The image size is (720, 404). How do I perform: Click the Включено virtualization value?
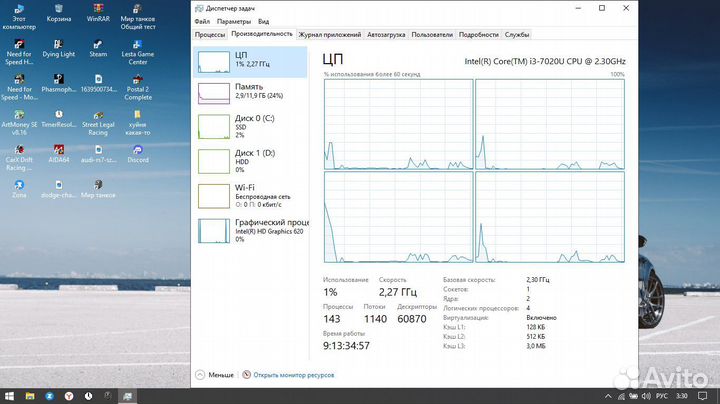point(541,318)
